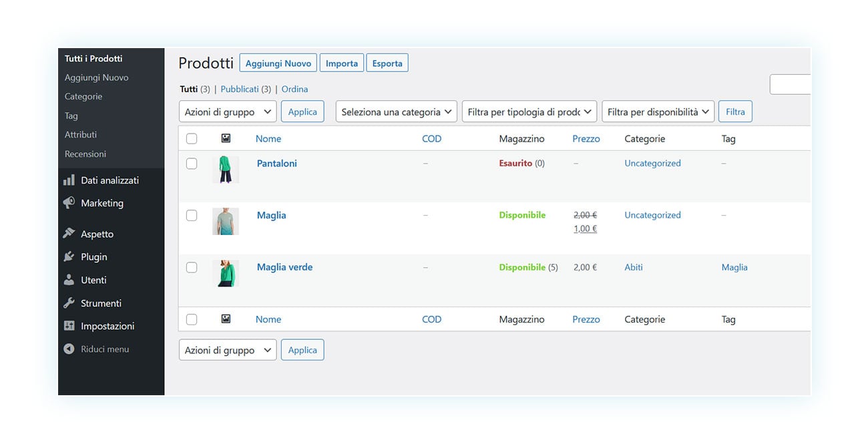Open the Maglia product thumbnail
868x446 pixels.
click(x=226, y=221)
